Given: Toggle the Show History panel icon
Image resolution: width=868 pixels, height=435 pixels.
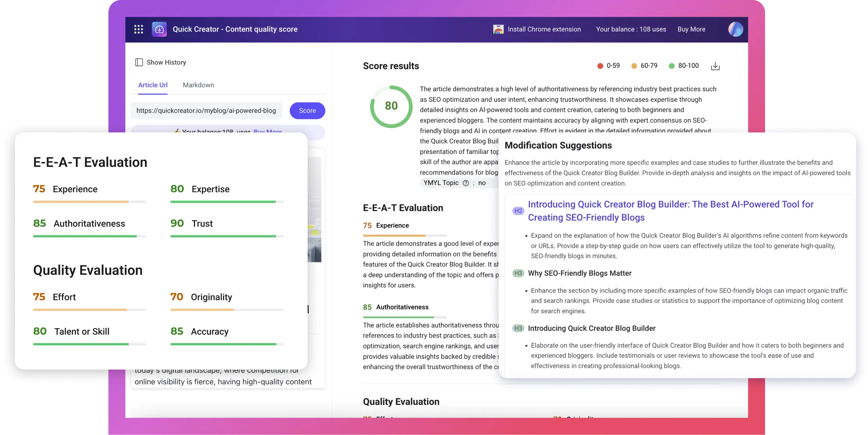Looking at the screenshot, I should (x=139, y=62).
